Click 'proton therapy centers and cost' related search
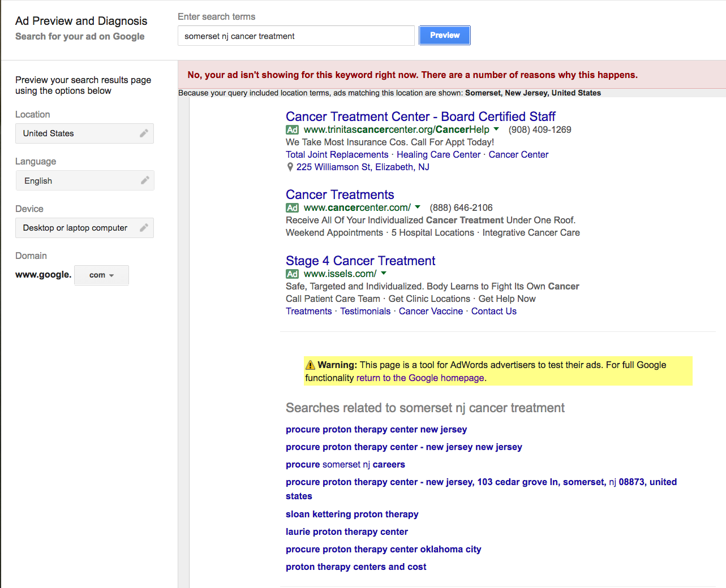726x588 pixels. point(356,567)
